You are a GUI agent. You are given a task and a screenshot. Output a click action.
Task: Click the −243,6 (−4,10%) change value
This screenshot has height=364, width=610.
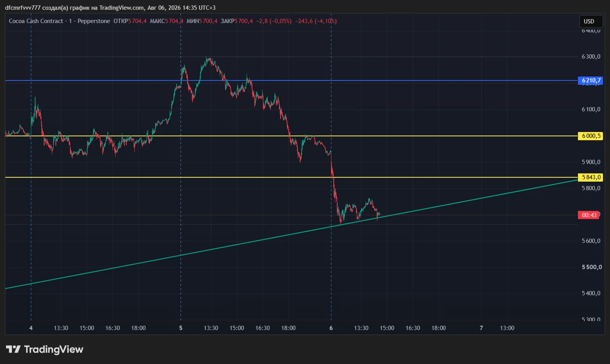pyautogui.click(x=316, y=21)
